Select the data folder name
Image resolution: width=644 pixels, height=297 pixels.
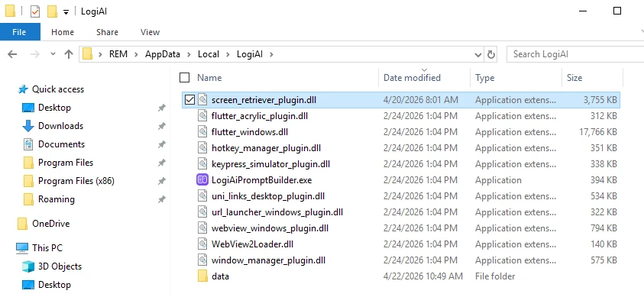click(x=220, y=276)
